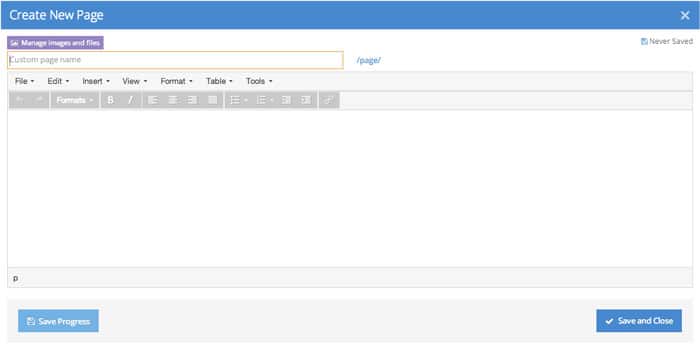
Task: Justify text alignment
Action: [x=212, y=100]
